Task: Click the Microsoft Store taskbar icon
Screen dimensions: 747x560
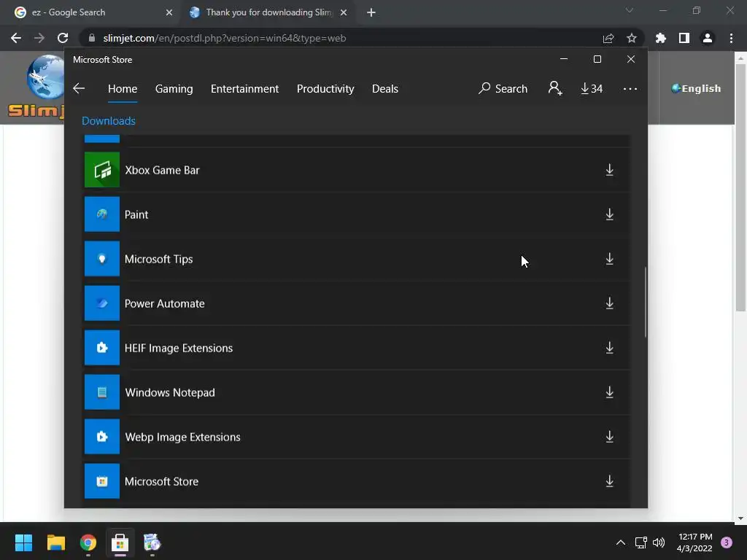Action: [x=120, y=542]
